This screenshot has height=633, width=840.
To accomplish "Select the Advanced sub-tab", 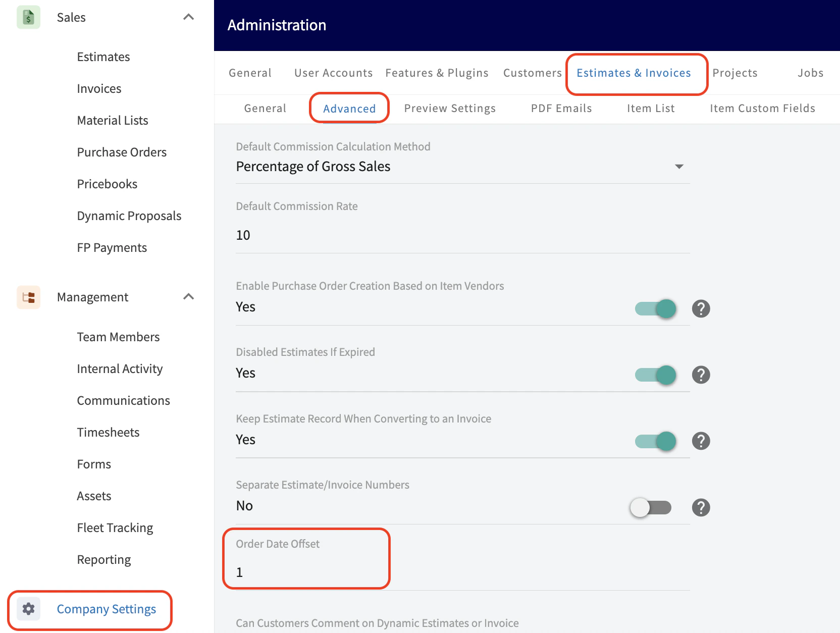I will tap(349, 109).
